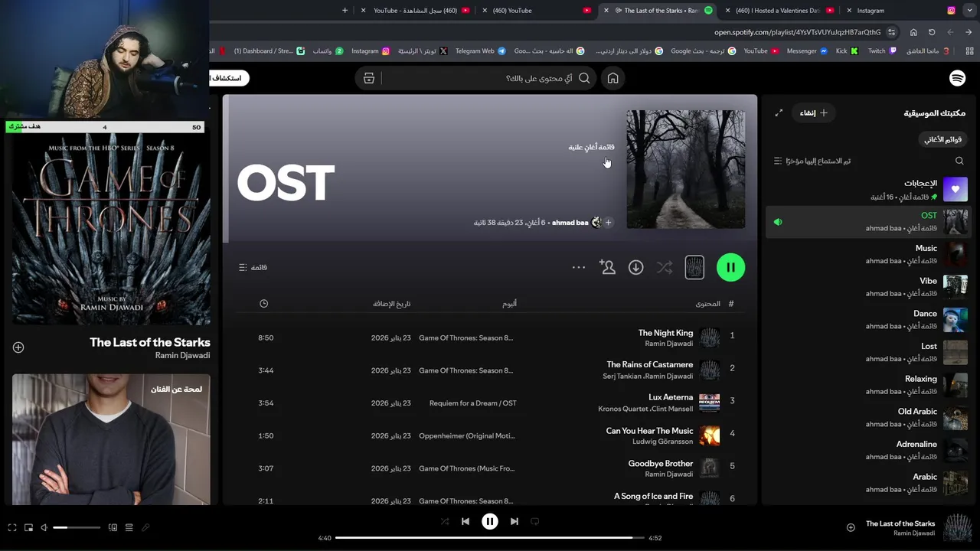This screenshot has width=980, height=551.
Task: Invite collaborators to the playlist
Action: 607,267
